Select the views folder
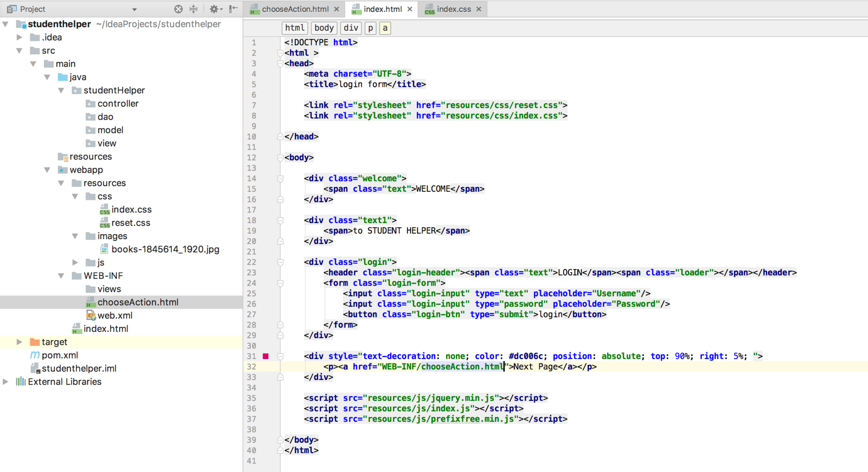Screen dimensions: 868x472 tap(109, 289)
